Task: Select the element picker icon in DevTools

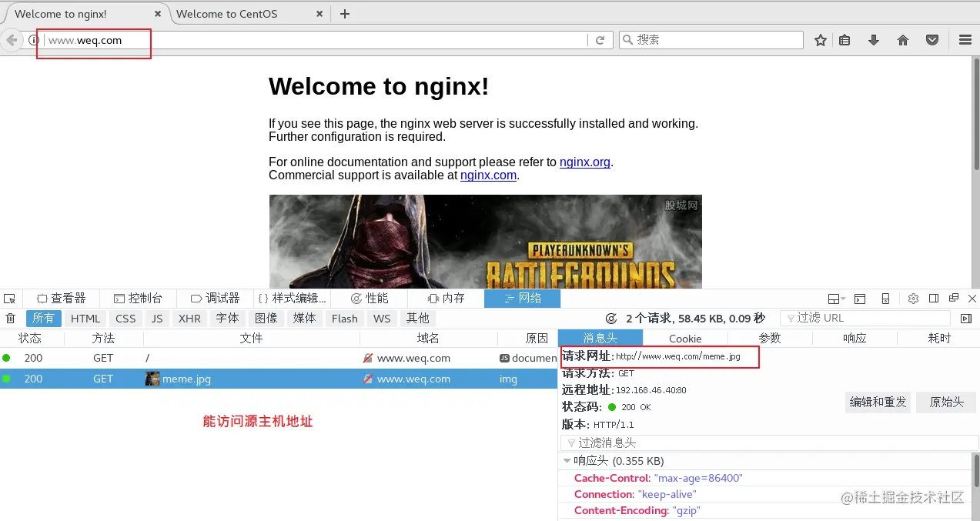Action: point(10,298)
